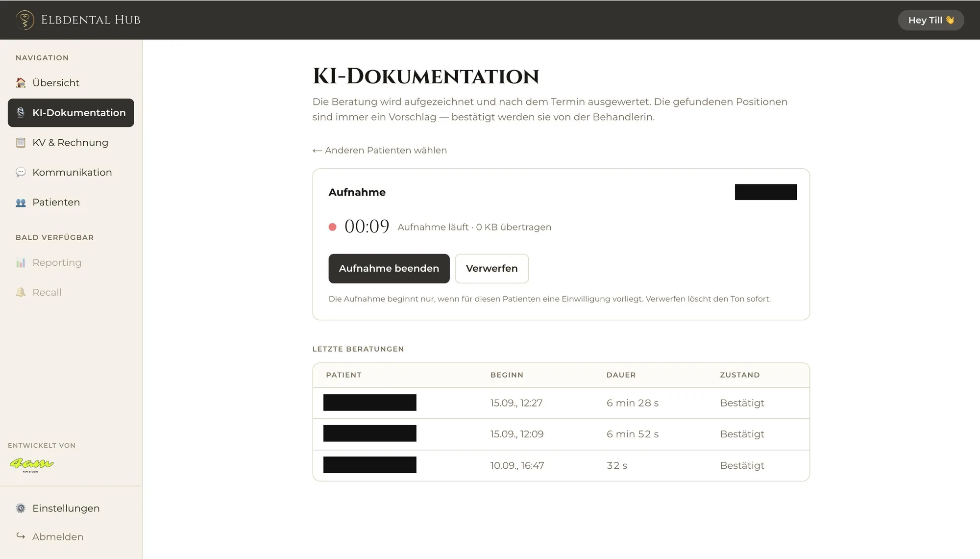Click the house icon next to Übersicht

[21, 83]
